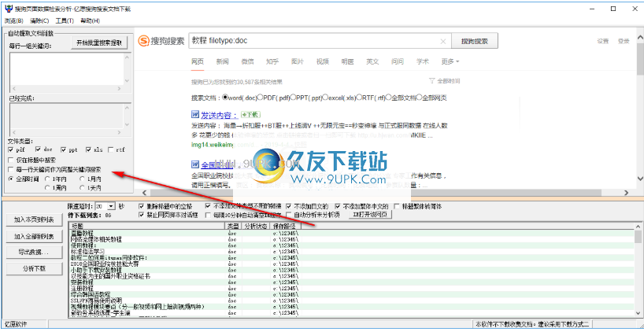Switch to the 视频 tab

point(323,61)
